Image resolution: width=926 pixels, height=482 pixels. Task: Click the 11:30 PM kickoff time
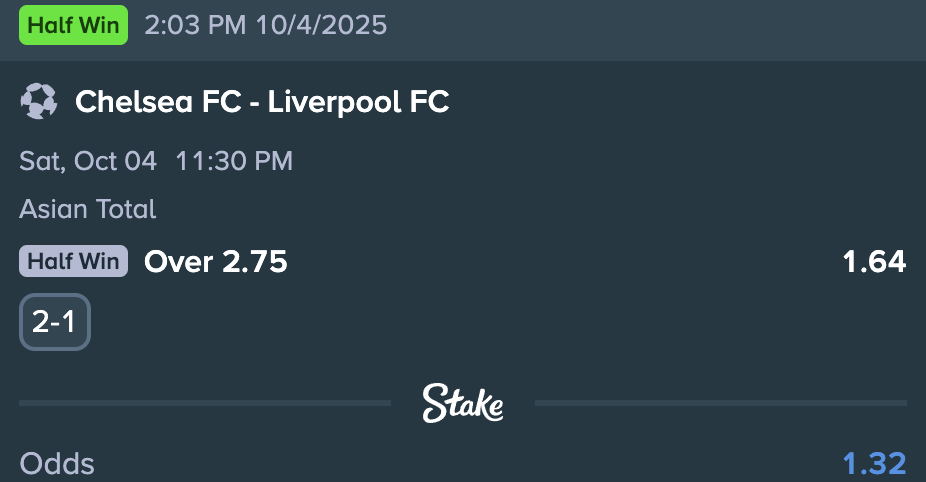(234, 161)
